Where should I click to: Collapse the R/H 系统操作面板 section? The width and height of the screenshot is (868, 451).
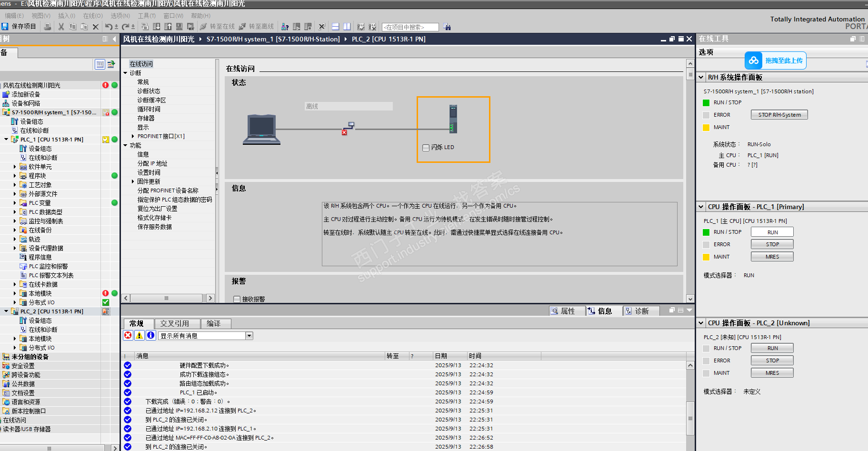coord(701,77)
